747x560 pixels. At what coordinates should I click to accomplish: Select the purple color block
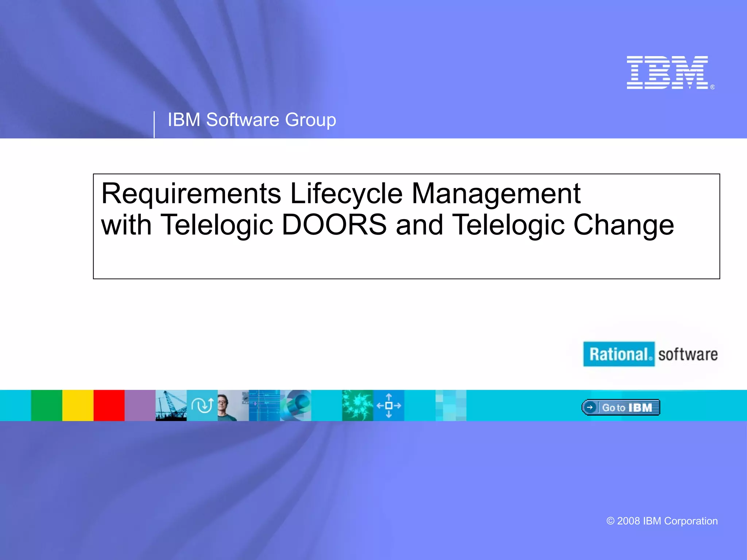pos(140,405)
